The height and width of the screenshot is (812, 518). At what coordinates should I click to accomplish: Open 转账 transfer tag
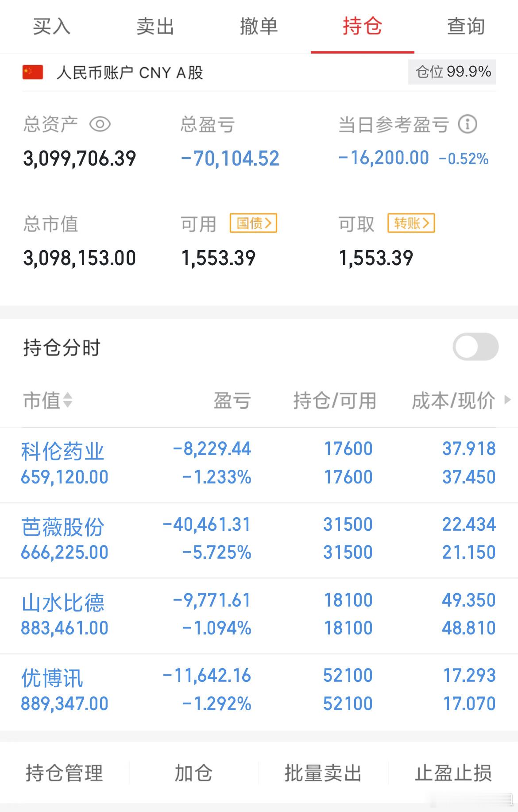pos(411,223)
